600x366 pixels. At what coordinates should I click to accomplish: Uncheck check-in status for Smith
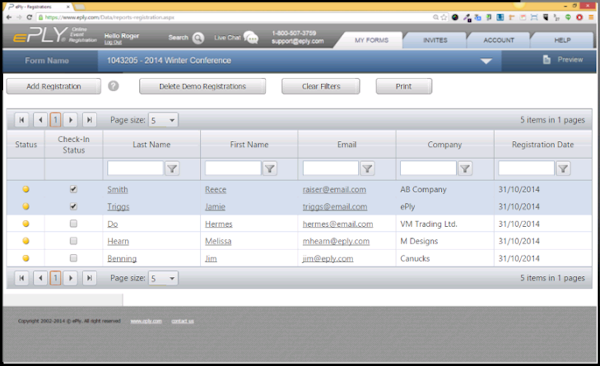[73, 189]
